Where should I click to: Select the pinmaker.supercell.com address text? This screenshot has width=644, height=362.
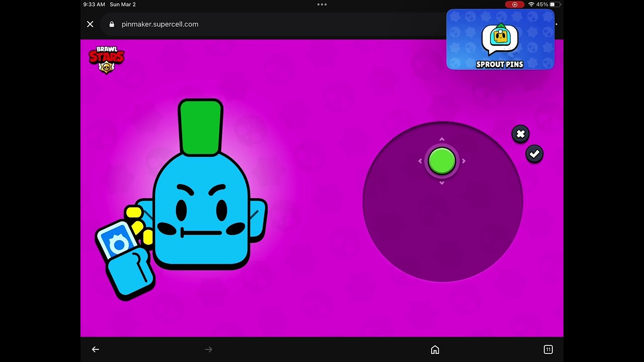160,24
